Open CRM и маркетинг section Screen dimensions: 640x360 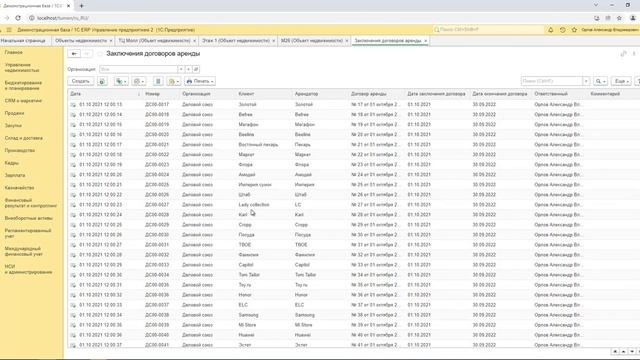(23, 101)
